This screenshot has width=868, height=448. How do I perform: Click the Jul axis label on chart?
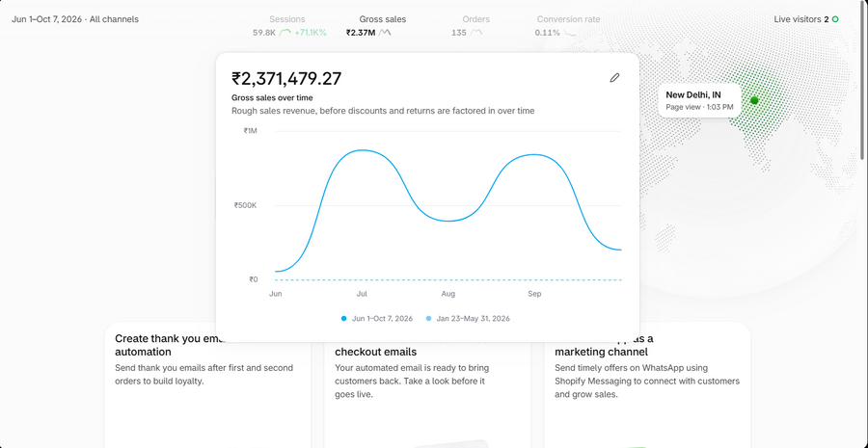click(362, 294)
